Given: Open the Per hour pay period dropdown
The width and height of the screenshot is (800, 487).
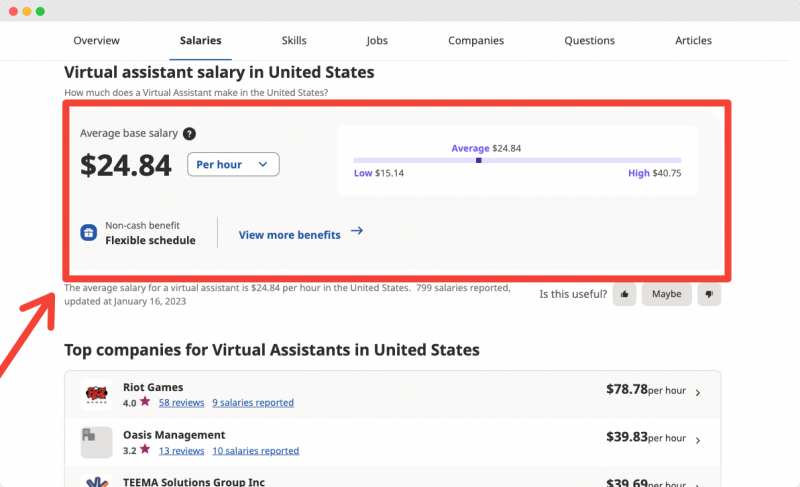Looking at the screenshot, I should pos(233,164).
